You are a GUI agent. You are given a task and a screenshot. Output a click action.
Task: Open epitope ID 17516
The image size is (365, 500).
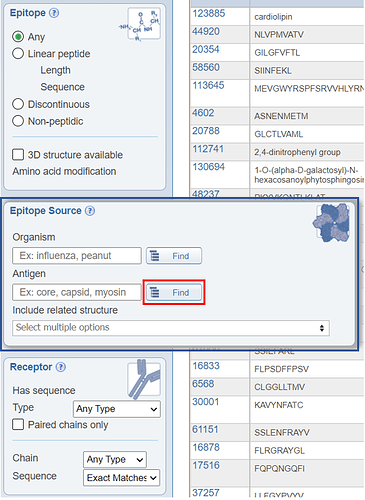206,465
